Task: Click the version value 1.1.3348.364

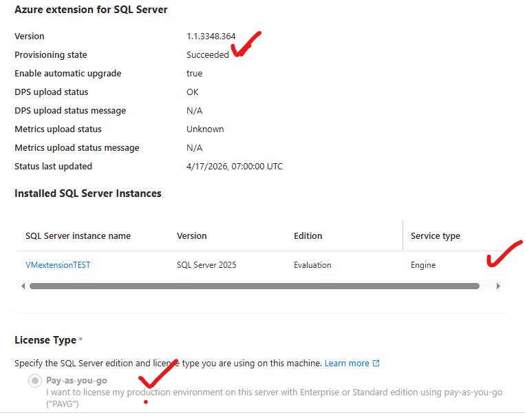Action: click(x=211, y=36)
